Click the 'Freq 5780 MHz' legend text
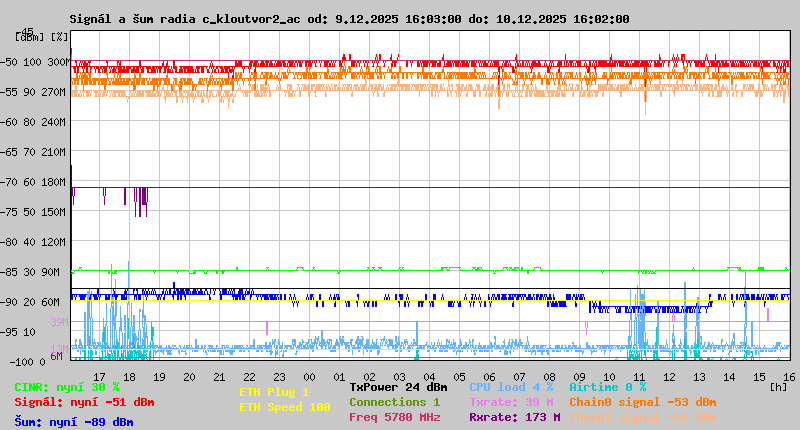The width and height of the screenshot is (800, 430). (x=394, y=417)
